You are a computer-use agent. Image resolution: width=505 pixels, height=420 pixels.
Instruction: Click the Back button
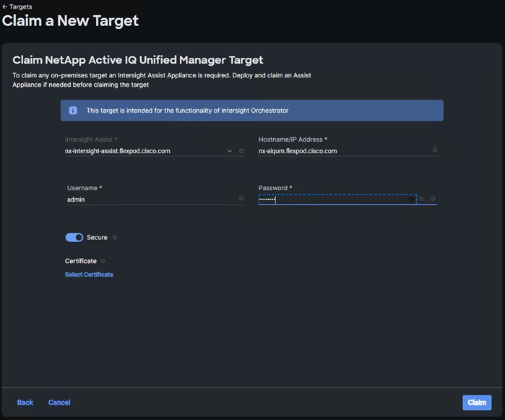point(25,402)
